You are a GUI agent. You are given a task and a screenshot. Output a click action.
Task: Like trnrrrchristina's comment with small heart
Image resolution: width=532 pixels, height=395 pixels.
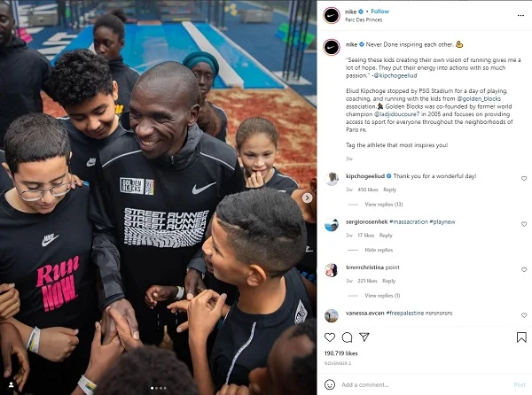pos(524,269)
